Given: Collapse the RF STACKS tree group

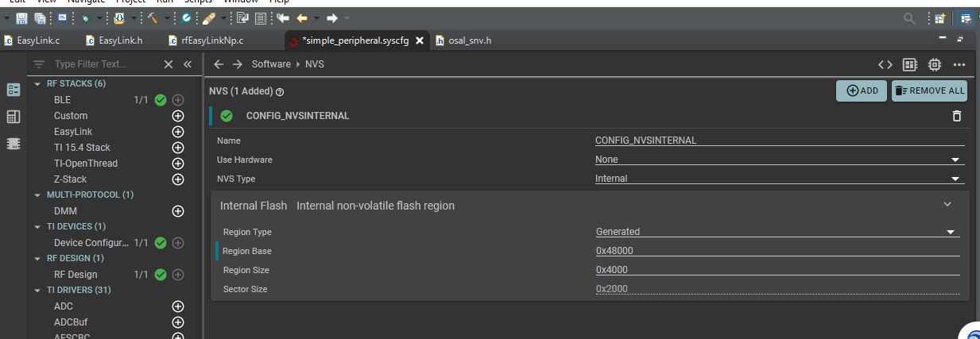Looking at the screenshot, I should [x=37, y=83].
